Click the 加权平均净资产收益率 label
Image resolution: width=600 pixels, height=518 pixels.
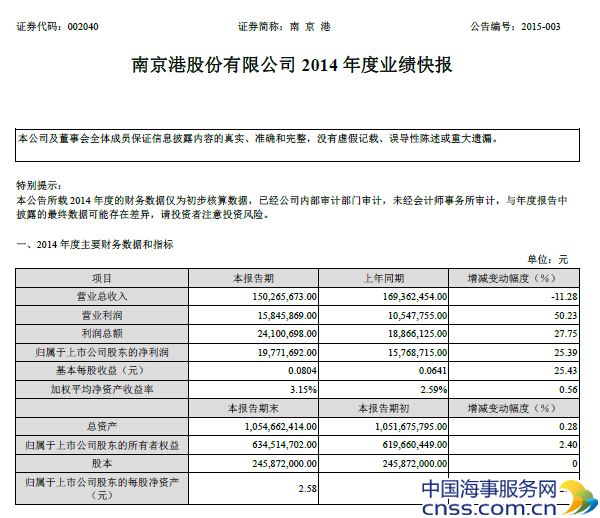[102, 389]
